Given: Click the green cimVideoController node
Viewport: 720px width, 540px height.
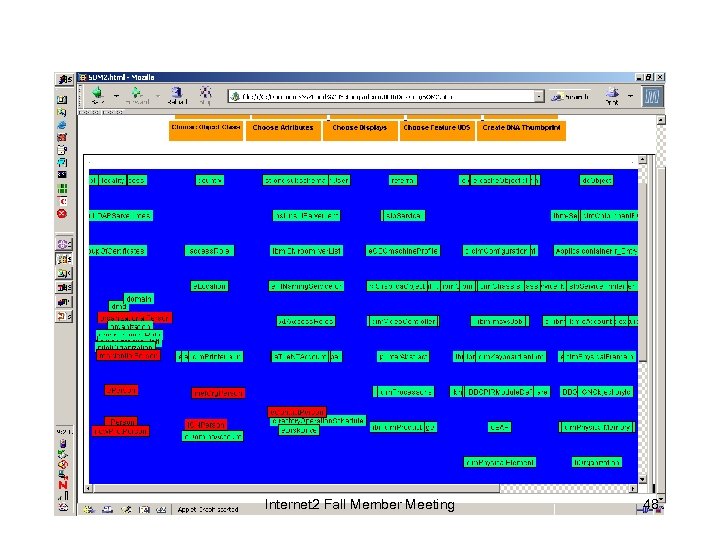Looking at the screenshot, I should click(x=403, y=321).
